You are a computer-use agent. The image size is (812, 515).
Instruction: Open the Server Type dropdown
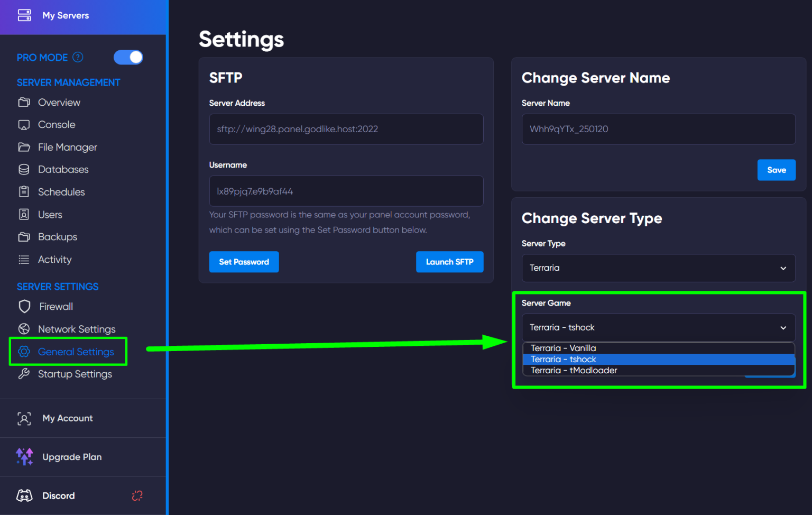[658, 268]
